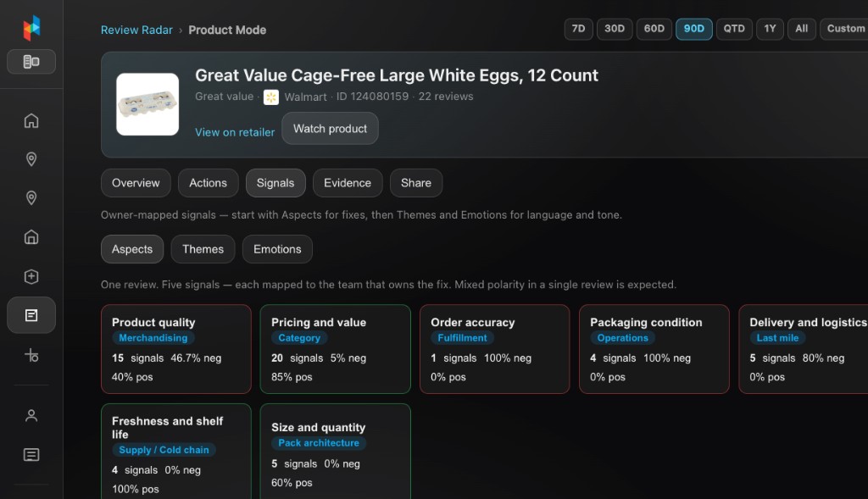Image resolution: width=868 pixels, height=499 pixels.
Task: Open the text lines message icon in sidebar
Action: coord(31,455)
